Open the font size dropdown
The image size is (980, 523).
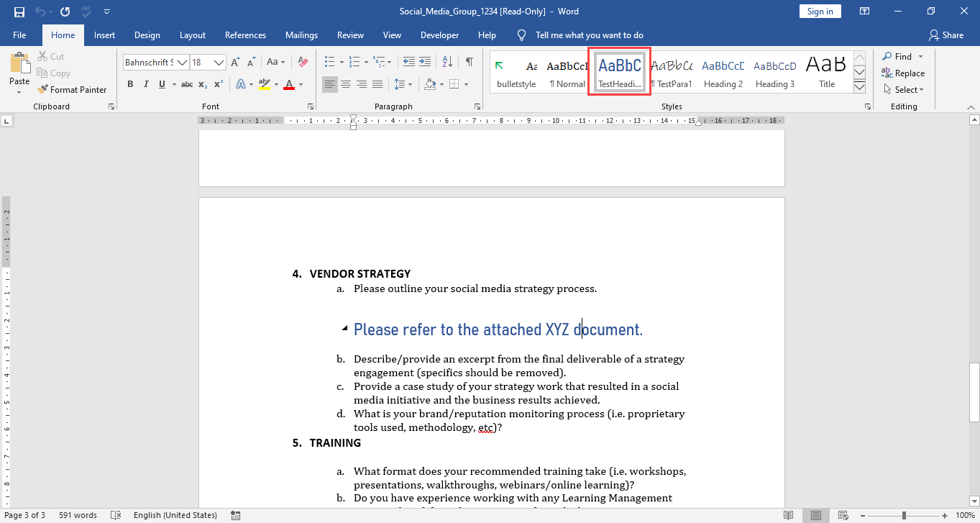tap(219, 63)
